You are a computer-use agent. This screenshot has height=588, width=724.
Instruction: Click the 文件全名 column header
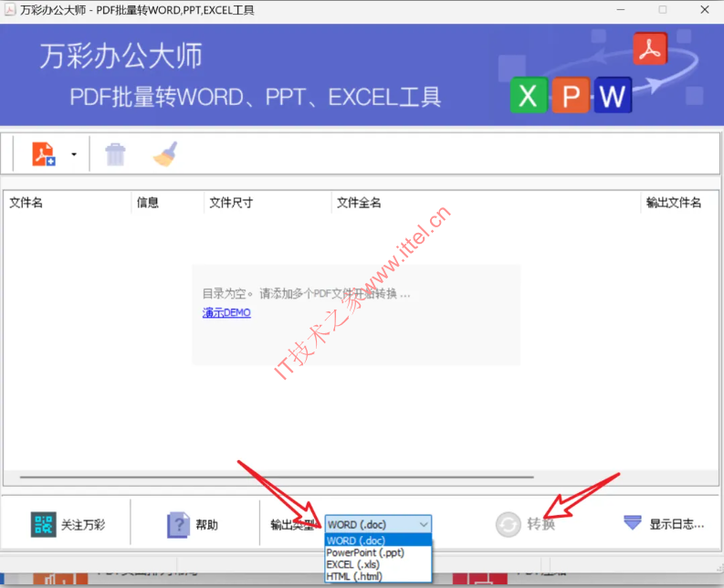point(359,203)
